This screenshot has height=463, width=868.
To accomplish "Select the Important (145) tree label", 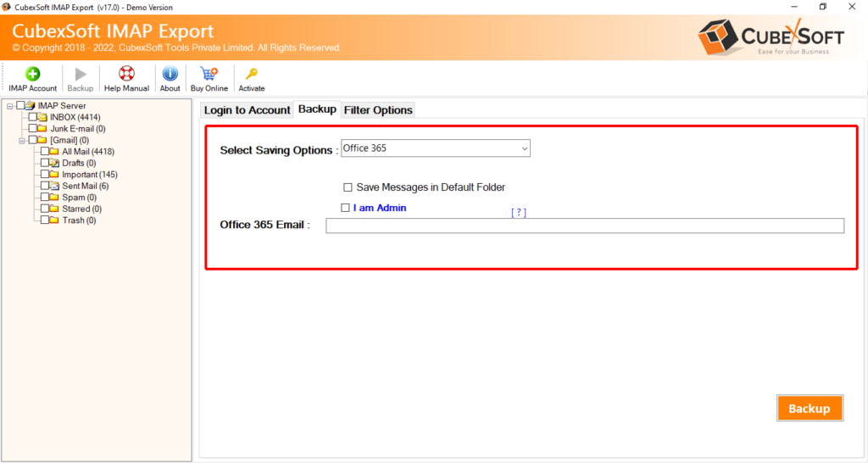I will tap(90, 174).
